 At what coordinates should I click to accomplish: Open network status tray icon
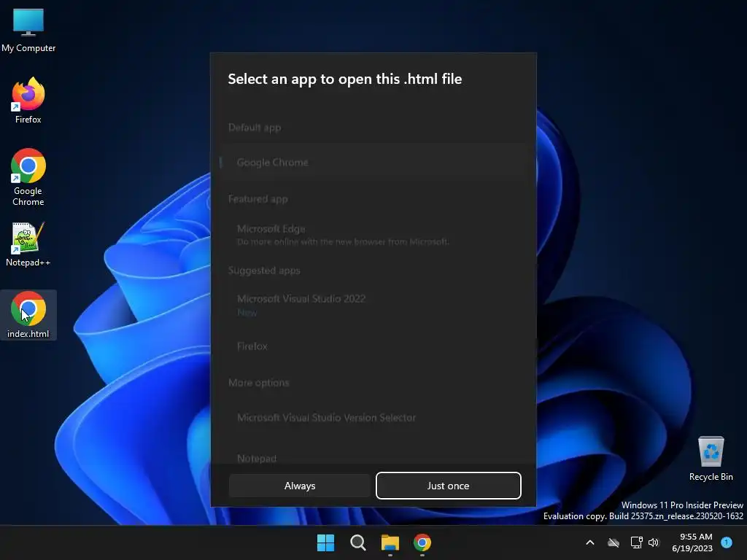point(636,542)
